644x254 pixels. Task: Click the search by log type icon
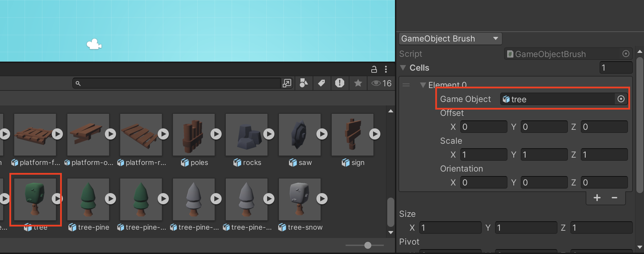click(x=339, y=83)
